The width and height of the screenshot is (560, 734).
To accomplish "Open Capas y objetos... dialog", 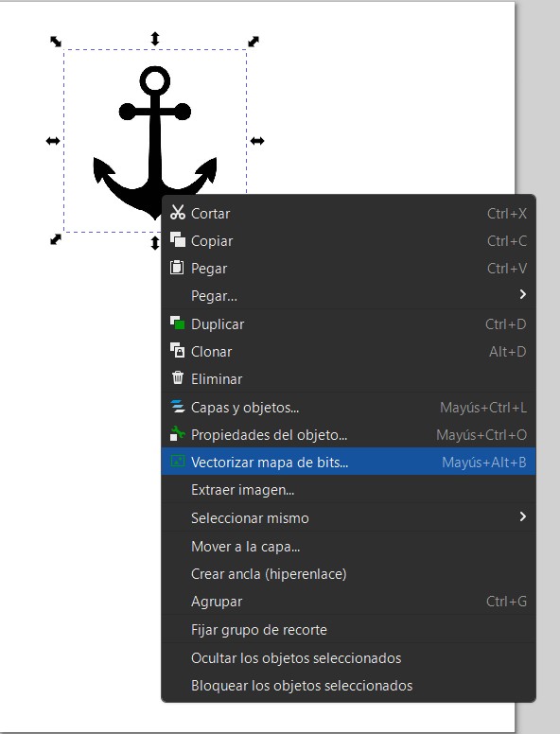I will click(348, 408).
